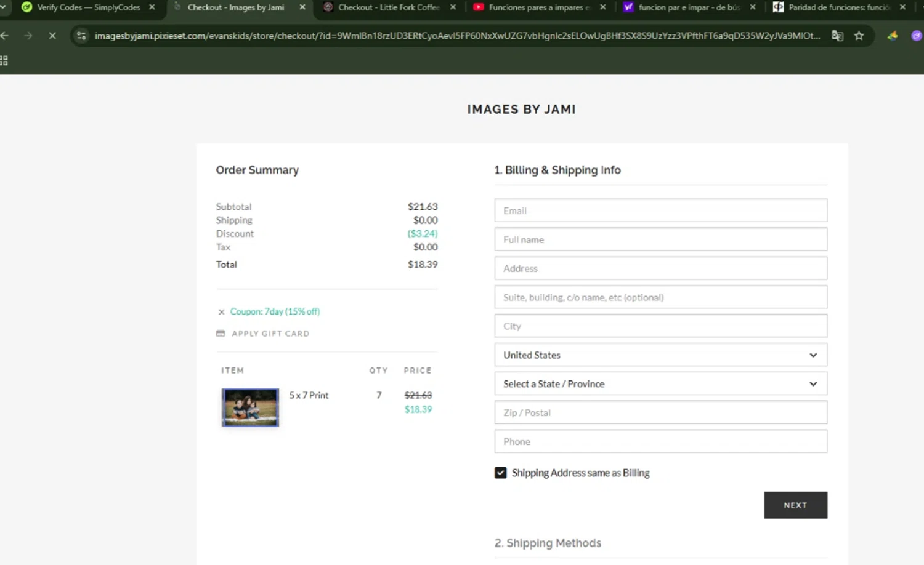The image size is (924, 565).
Task: Click the Order Summary heading
Action: pos(257,170)
